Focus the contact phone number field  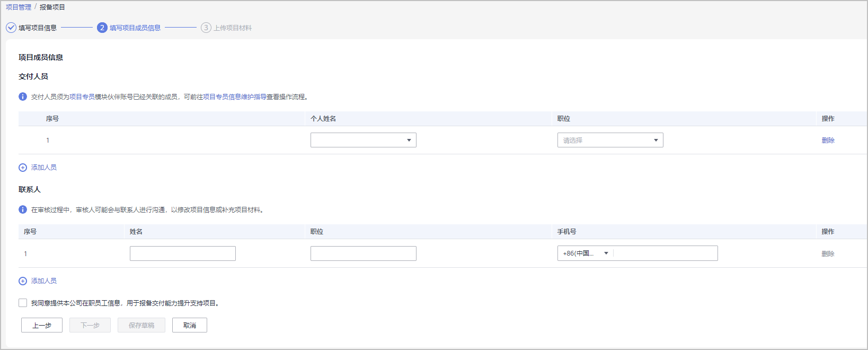pyautogui.click(x=665, y=253)
